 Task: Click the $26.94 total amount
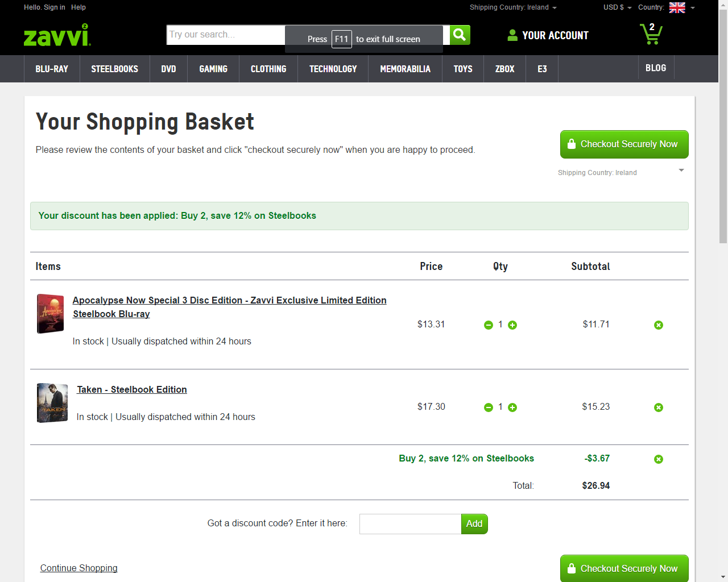[x=596, y=485]
